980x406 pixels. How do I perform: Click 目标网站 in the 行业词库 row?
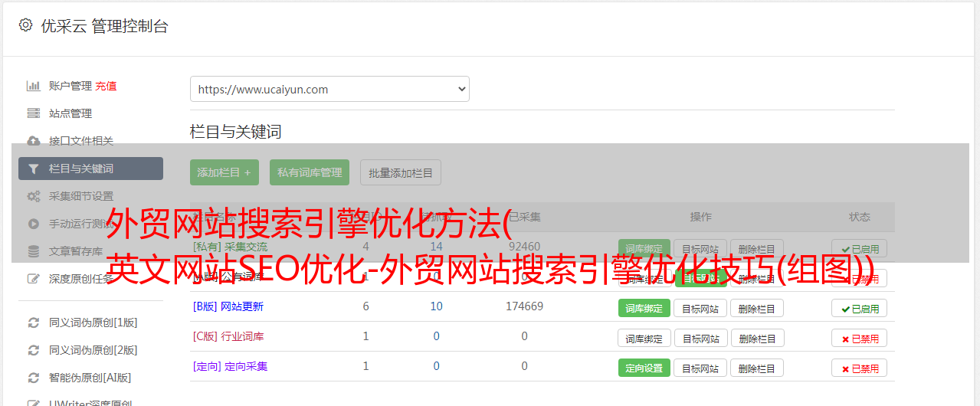(700, 338)
